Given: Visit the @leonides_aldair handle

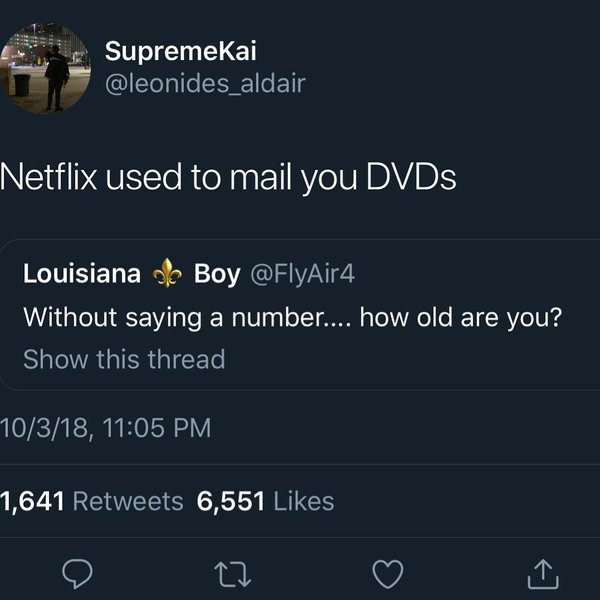Looking at the screenshot, I should pos(205,83).
